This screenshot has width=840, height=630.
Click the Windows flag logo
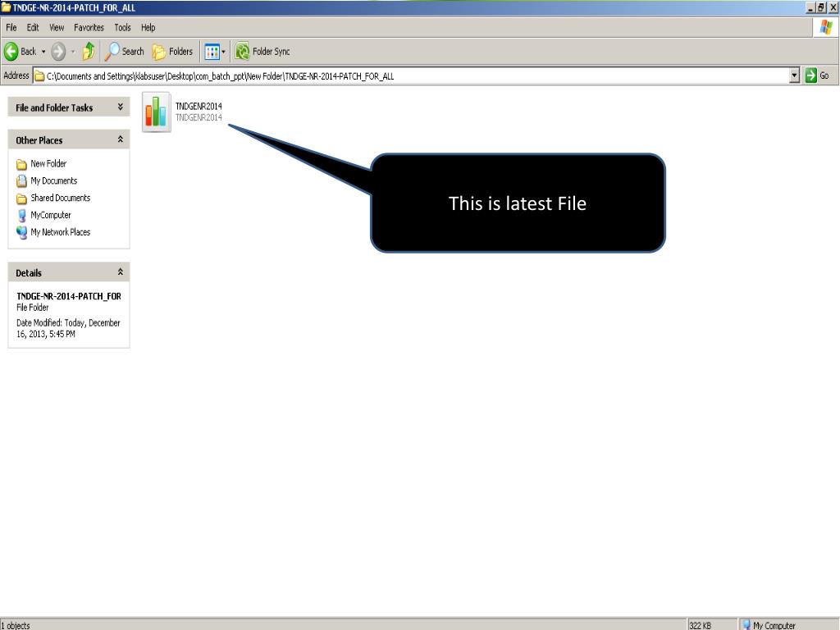coord(826,27)
